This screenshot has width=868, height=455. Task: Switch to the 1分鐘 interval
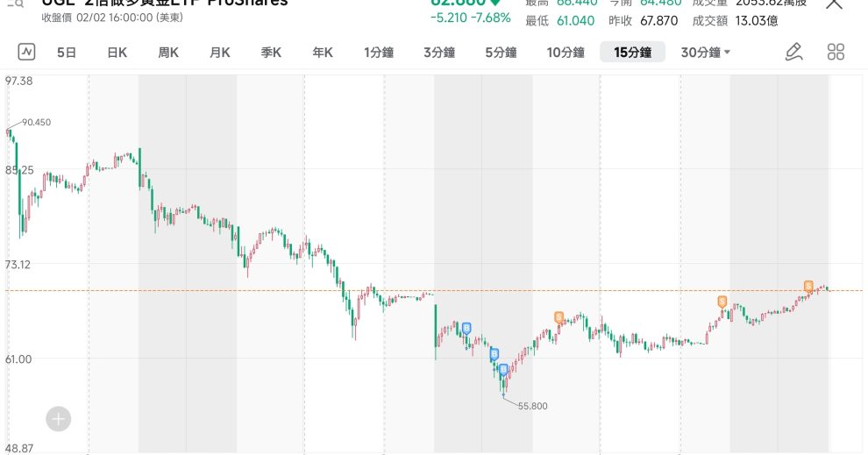pos(379,53)
